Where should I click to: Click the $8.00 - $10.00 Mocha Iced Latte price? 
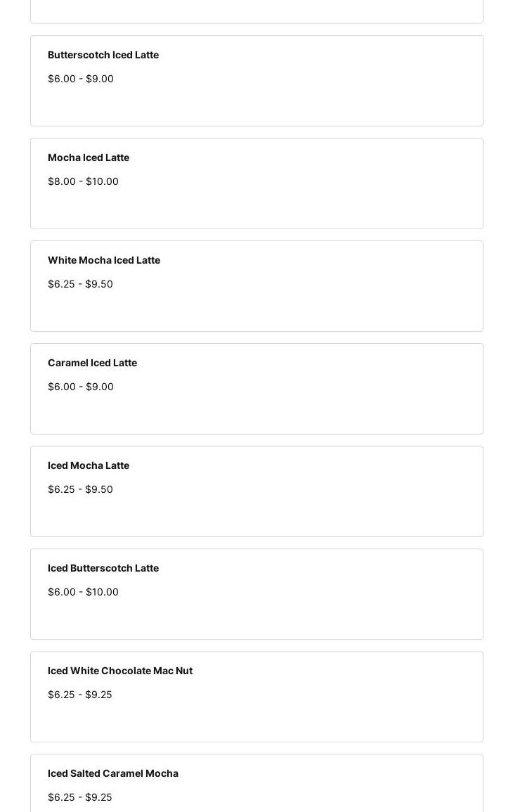point(83,181)
